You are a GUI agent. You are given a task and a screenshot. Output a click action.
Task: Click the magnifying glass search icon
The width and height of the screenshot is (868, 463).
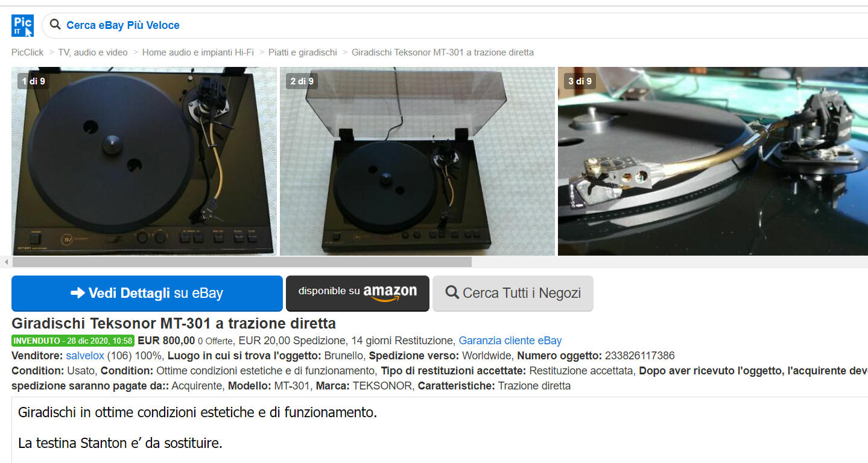pyautogui.click(x=55, y=25)
